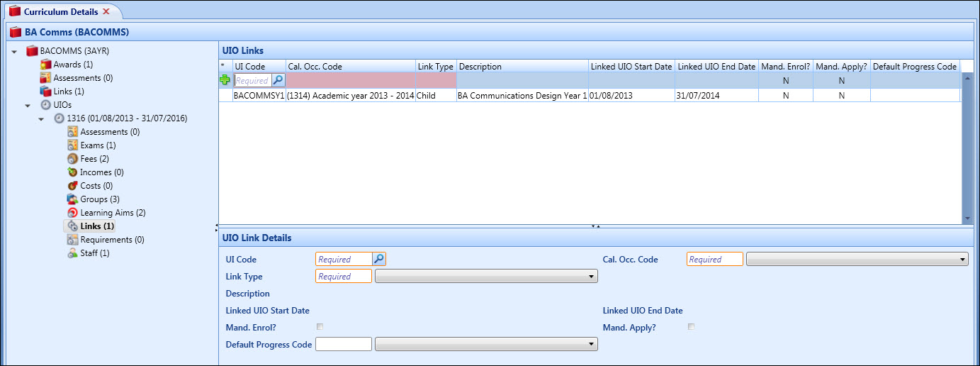Switch to the Curriculum Details tab
Image resolution: width=980 pixels, height=366 pixels.
coord(61,11)
